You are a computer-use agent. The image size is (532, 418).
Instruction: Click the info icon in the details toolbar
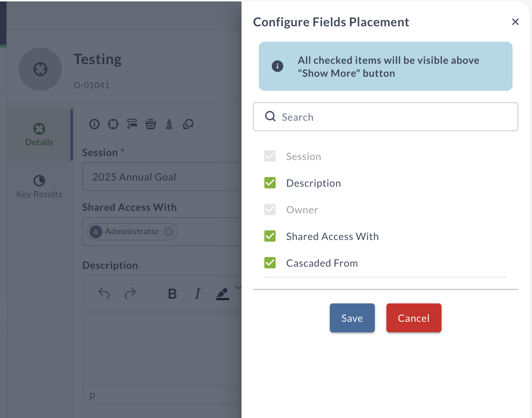(94, 124)
